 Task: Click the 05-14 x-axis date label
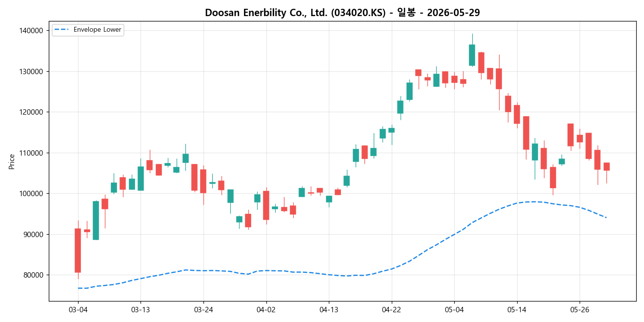[517, 310]
